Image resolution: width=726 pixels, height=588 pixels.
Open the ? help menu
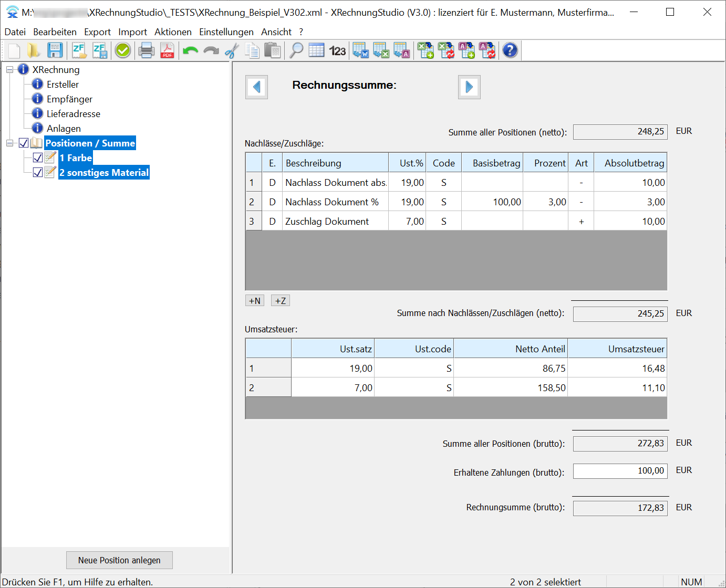301,32
